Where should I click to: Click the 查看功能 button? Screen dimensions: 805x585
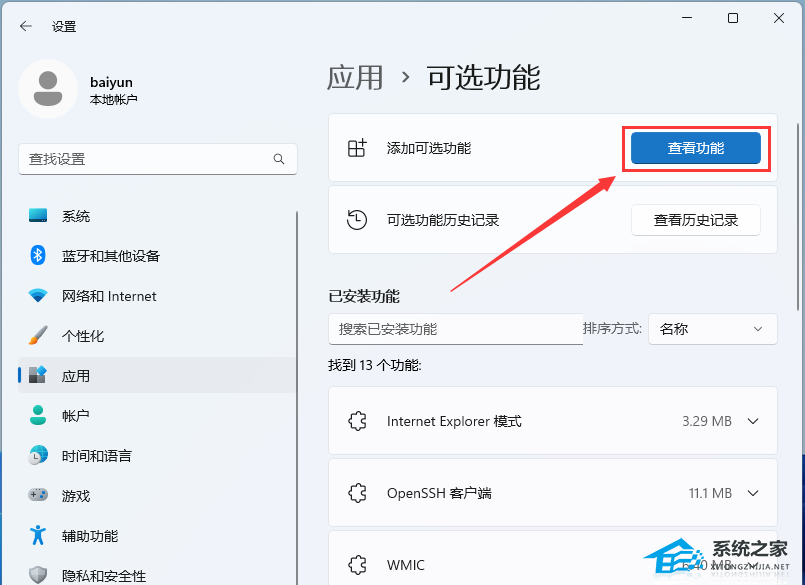coord(696,148)
